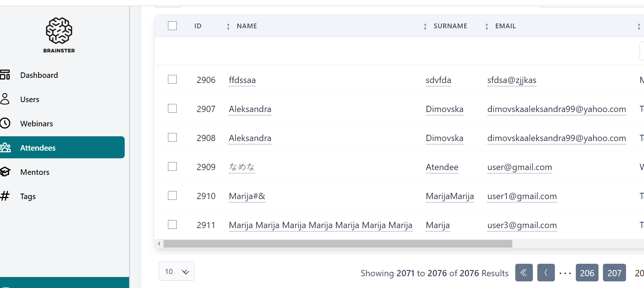This screenshot has width=644, height=288.
Task: Open attendee name Marija#&
Action: [x=247, y=196]
